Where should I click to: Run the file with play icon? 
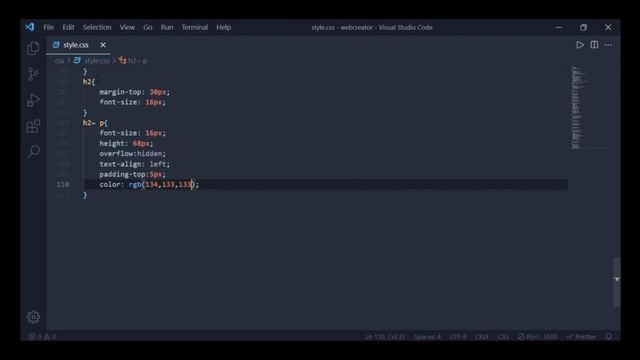click(x=580, y=45)
